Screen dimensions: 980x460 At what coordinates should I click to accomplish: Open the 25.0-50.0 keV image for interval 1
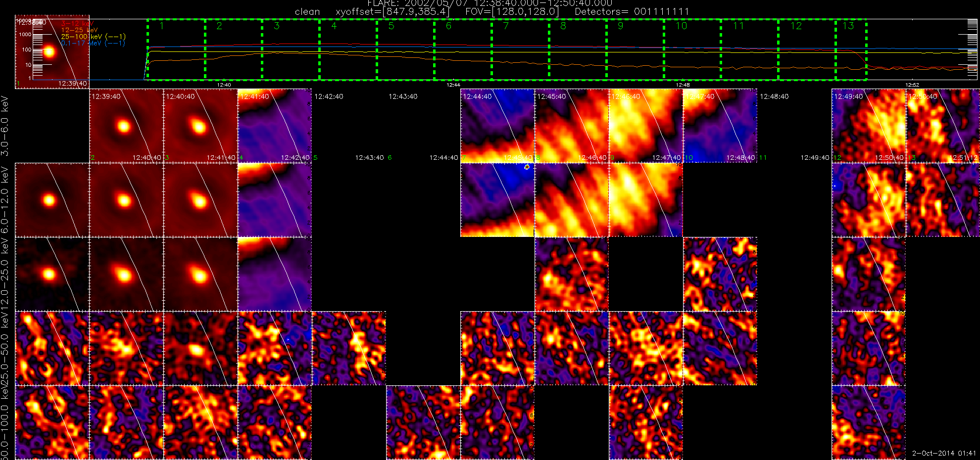52,348
